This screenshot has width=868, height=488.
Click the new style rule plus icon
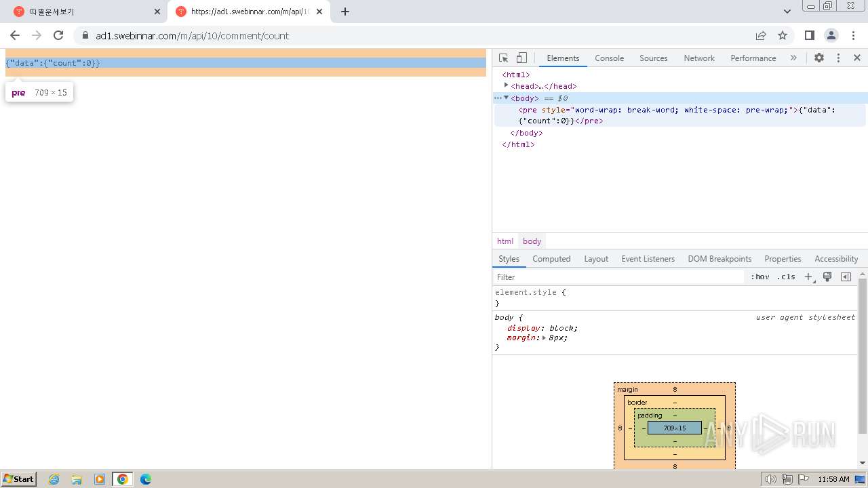[808, 277]
